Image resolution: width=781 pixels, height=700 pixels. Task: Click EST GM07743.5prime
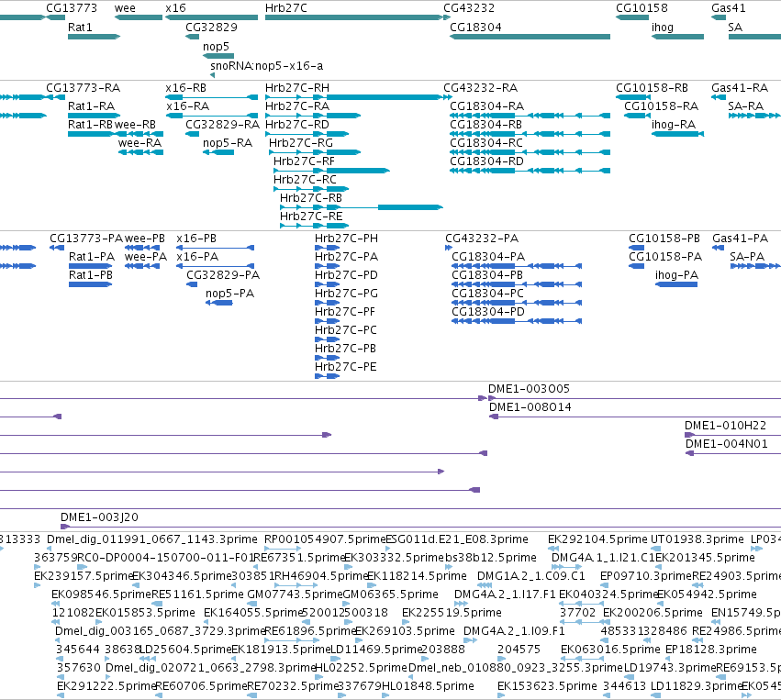pos(295,594)
